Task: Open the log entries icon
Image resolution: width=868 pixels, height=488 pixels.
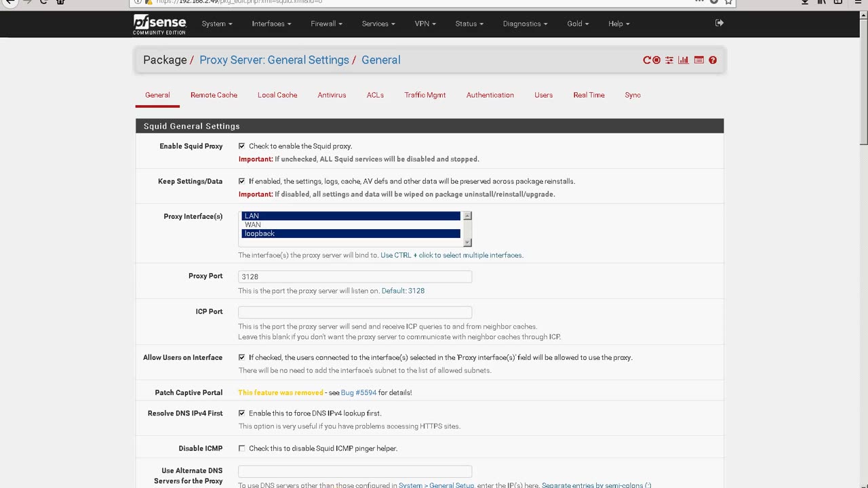Action: pos(698,60)
